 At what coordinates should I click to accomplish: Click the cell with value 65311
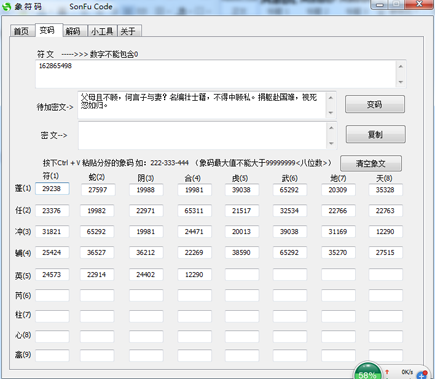194,211
